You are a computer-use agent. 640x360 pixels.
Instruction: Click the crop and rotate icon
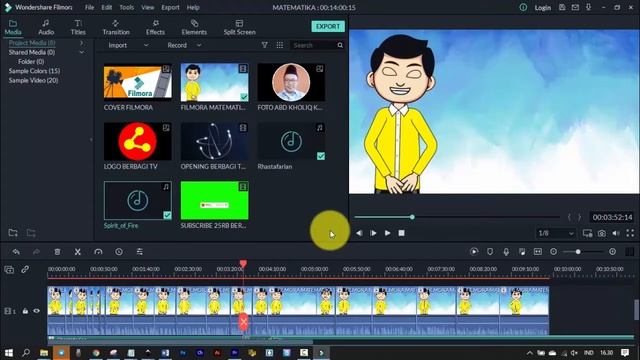98,252
